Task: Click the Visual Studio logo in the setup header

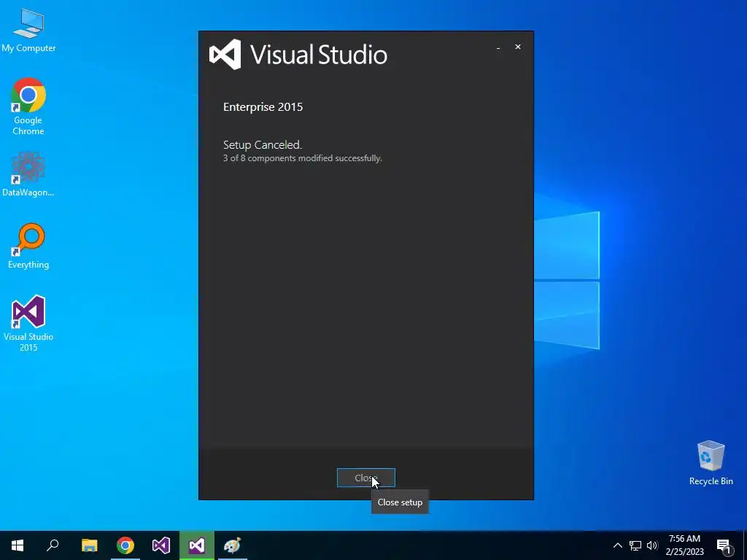Action: [x=225, y=54]
